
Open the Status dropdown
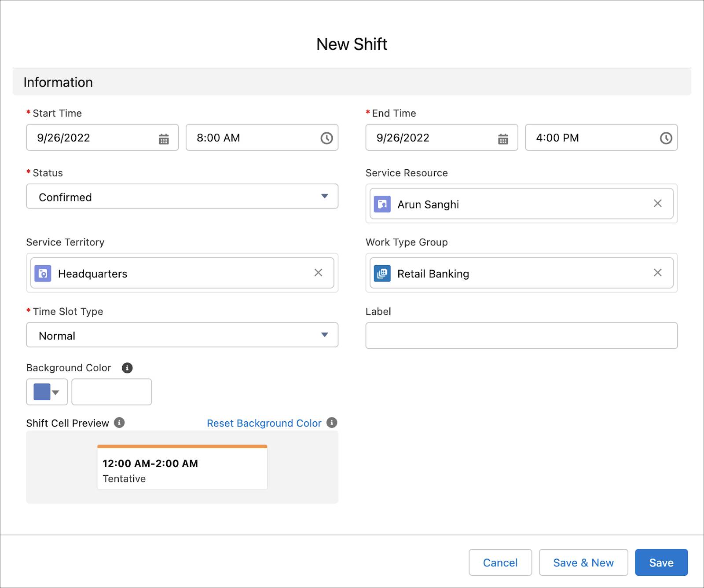324,197
